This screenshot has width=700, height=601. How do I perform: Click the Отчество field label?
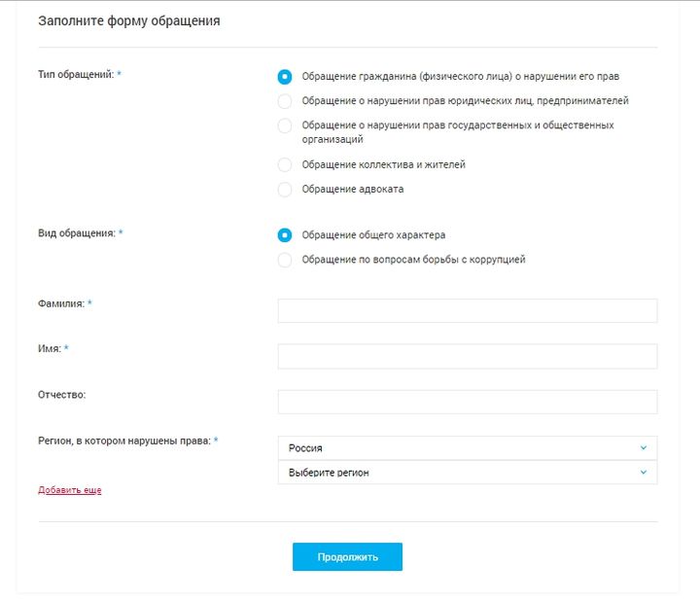(x=61, y=394)
